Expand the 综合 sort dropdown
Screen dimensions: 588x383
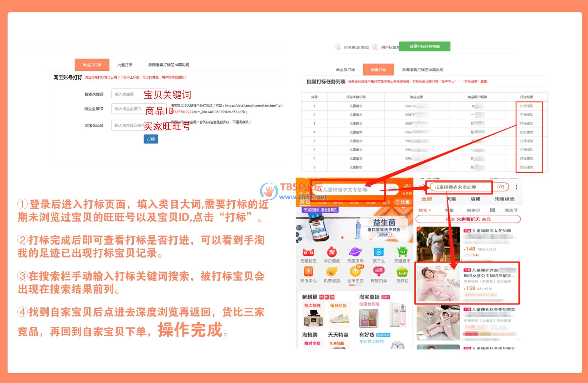pyautogui.click(x=425, y=210)
